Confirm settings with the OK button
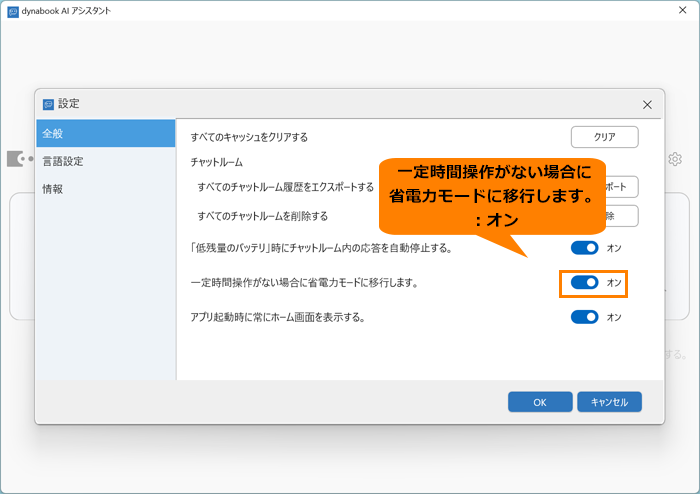Image resolution: width=700 pixels, height=494 pixels. pos(540,402)
